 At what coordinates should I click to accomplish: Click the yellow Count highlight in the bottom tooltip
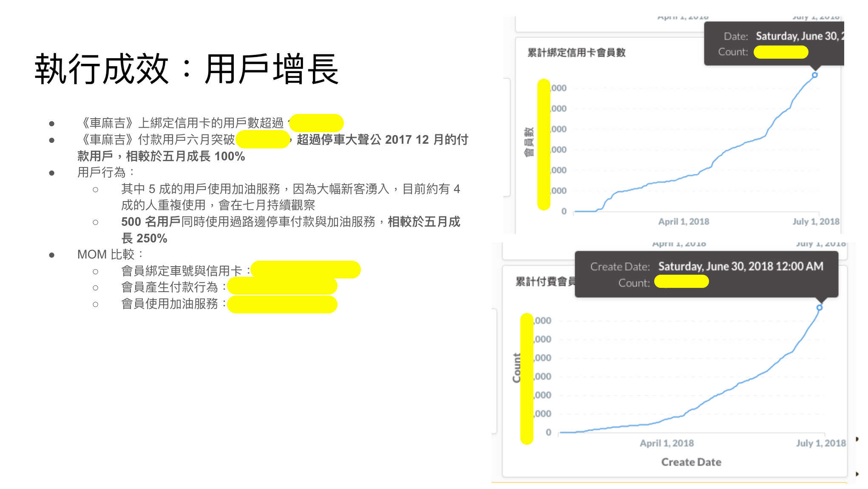tap(681, 281)
